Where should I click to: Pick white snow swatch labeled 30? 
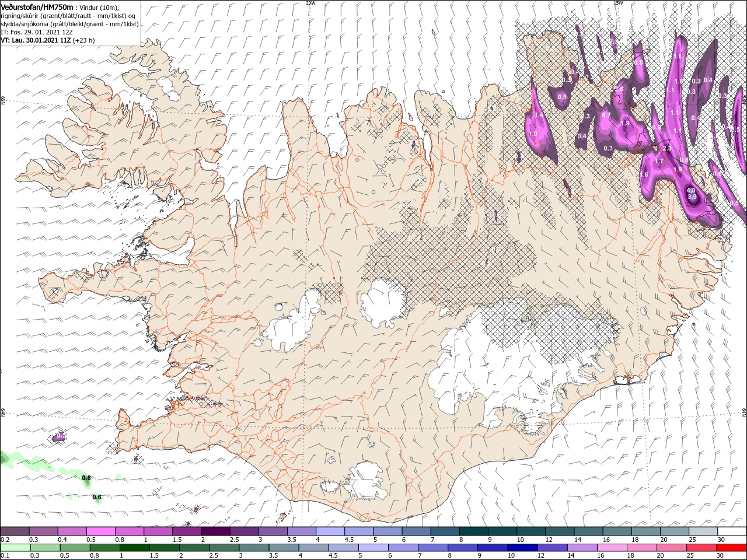point(732,531)
